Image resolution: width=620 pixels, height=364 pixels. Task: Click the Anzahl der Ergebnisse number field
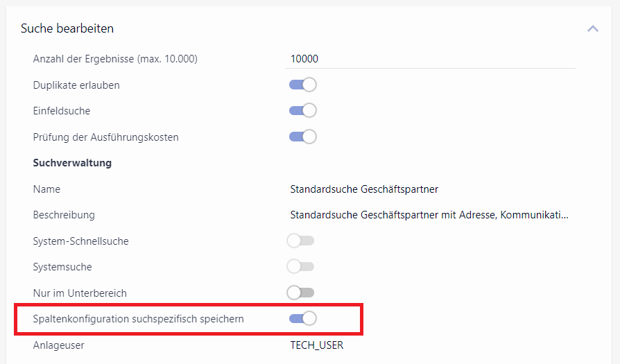(430, 59)
